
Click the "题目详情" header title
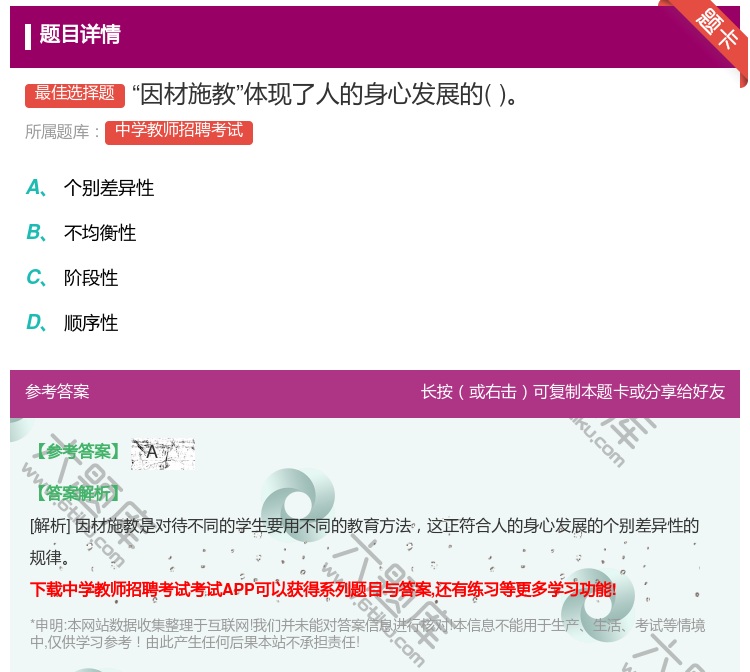[80, 35]
